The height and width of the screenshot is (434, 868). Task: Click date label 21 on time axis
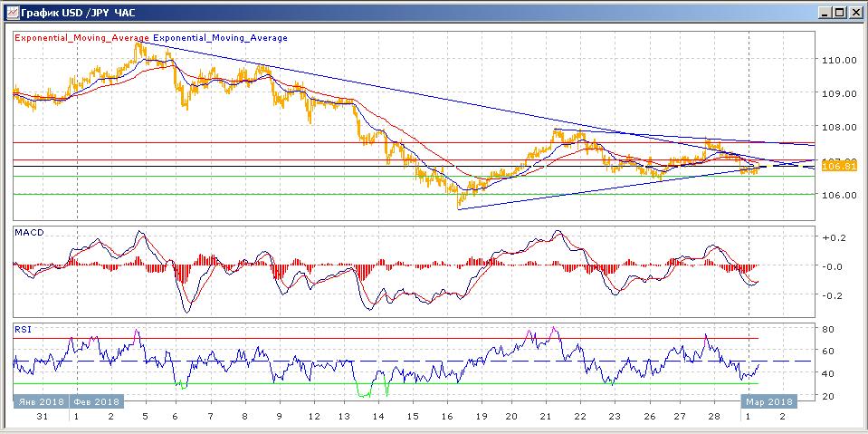tap(545, 417)
